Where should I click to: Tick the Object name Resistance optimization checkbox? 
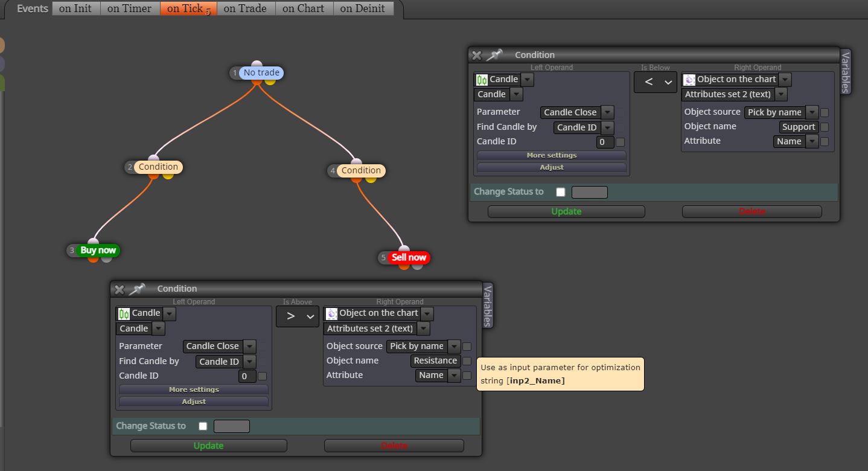pos(467,361)
